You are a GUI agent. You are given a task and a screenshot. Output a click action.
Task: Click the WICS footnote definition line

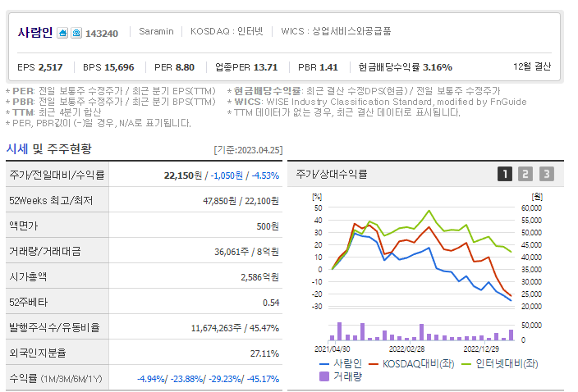377,102
